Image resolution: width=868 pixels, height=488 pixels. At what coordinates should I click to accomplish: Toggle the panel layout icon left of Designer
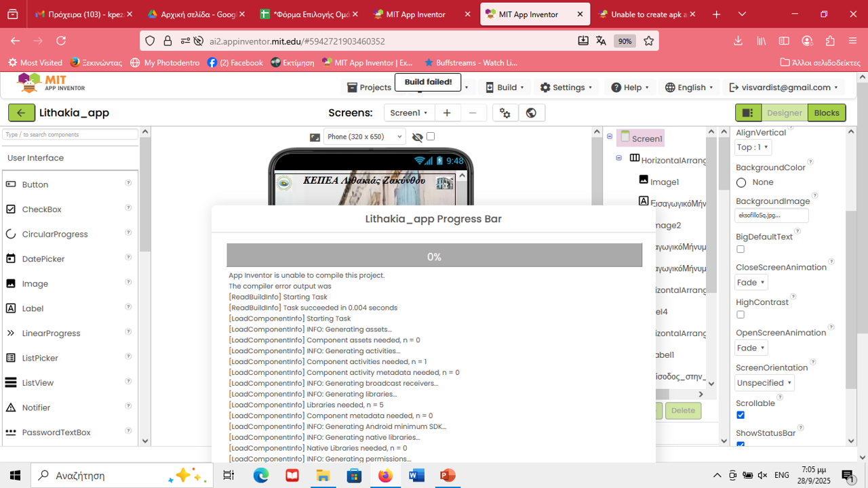pos(748,113)
